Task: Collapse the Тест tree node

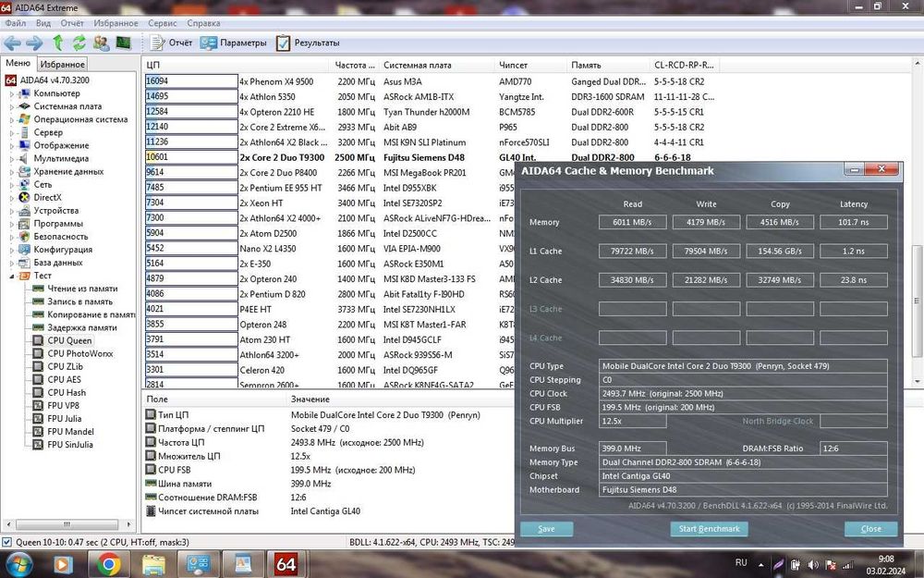Action: coord(11,276)
